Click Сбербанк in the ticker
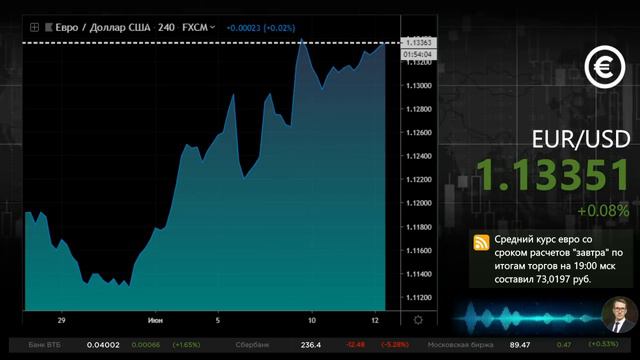The image size is (640, 360). pos(252,345)
